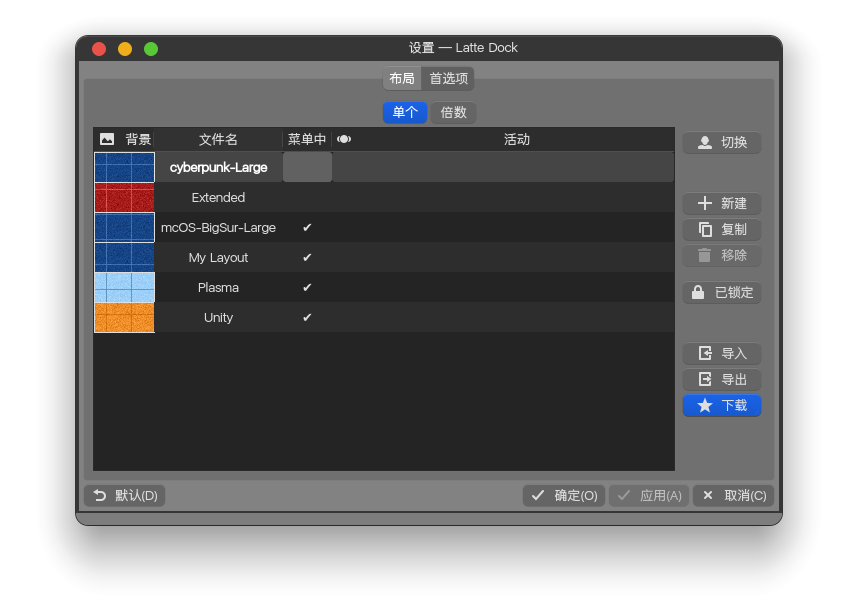Sort by 文件名 column header
The height and width of the screenshot is (611, 858).
pos(218,139)
